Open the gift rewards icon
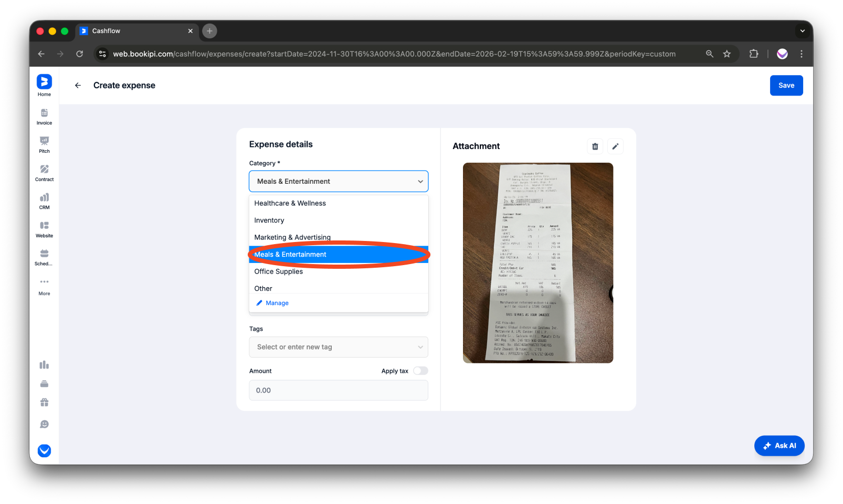 click(44, 403)
